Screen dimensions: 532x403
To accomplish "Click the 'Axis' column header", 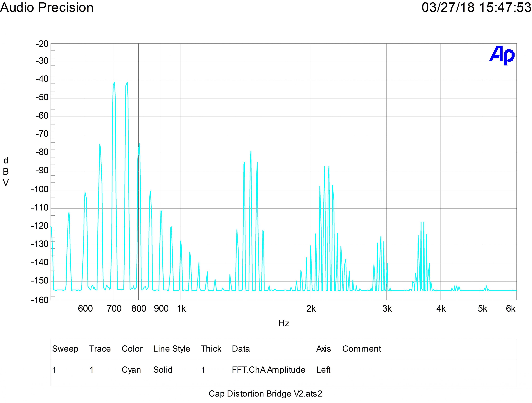I will tap(324, 349).
